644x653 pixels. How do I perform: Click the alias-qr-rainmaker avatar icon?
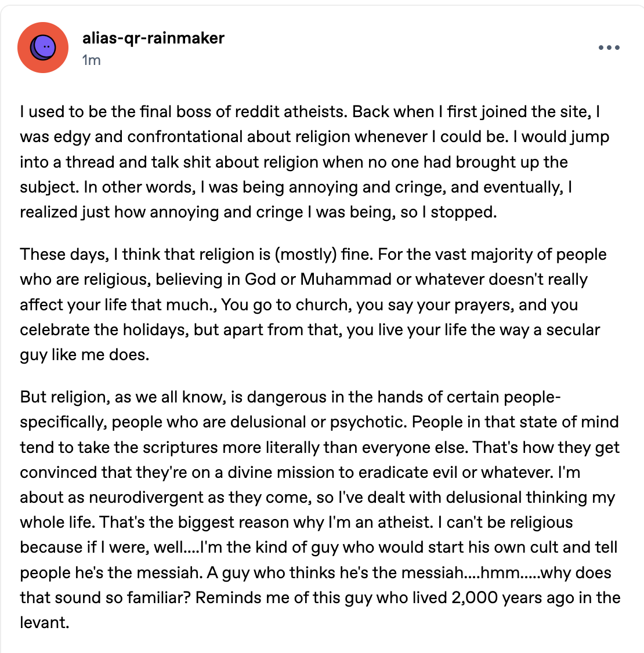click(x=43, y=48)
